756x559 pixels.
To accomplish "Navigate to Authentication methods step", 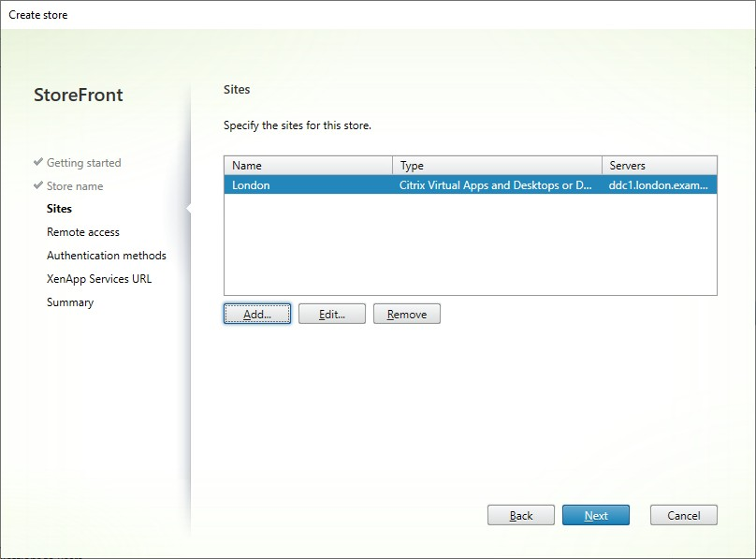I will [x=106, y=255].
